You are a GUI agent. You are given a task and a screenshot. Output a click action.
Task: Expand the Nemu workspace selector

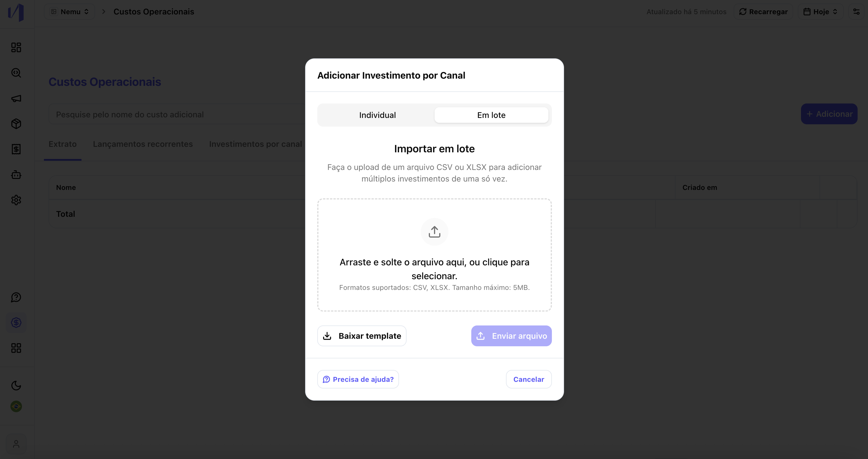tap(70, 12)
